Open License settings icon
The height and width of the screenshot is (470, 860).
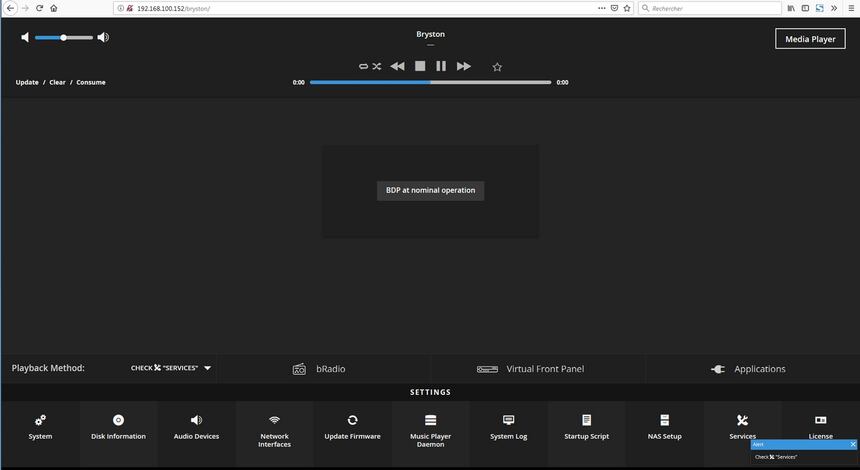821,420
